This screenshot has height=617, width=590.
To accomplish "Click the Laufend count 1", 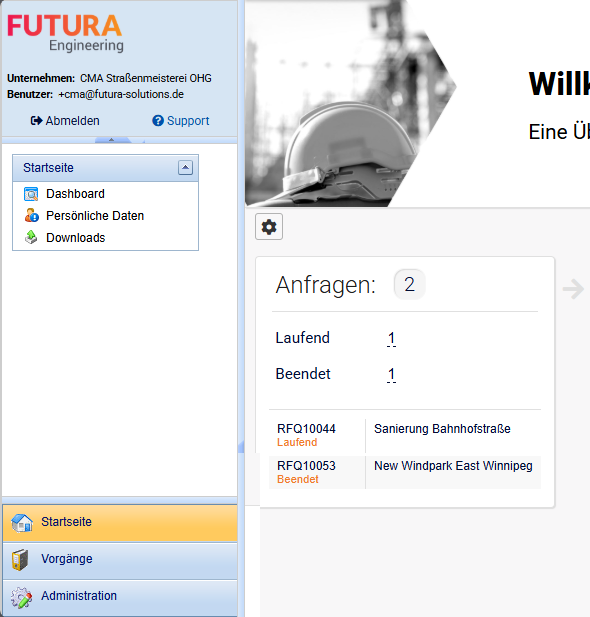I will tap(391, 338).
